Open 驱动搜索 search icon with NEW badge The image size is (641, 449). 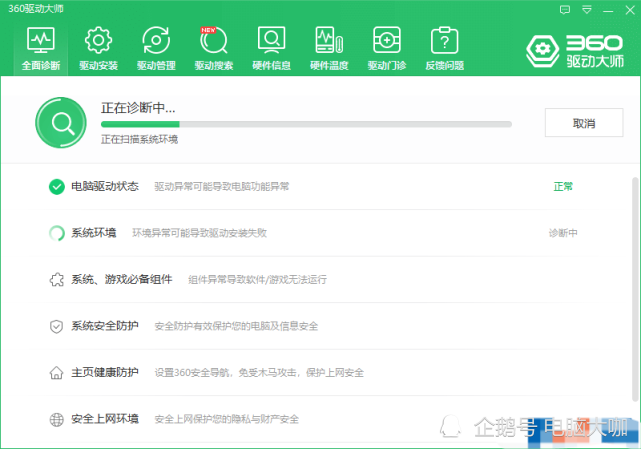213,40
